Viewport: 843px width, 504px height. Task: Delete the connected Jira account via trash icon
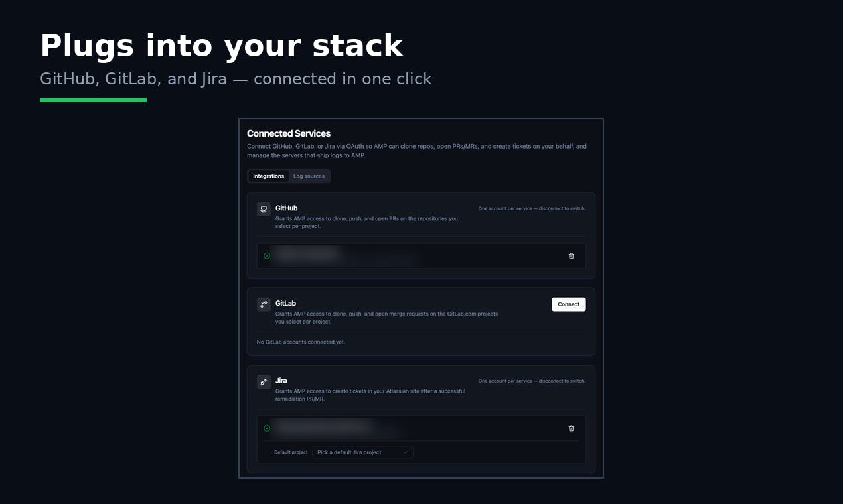571,428
